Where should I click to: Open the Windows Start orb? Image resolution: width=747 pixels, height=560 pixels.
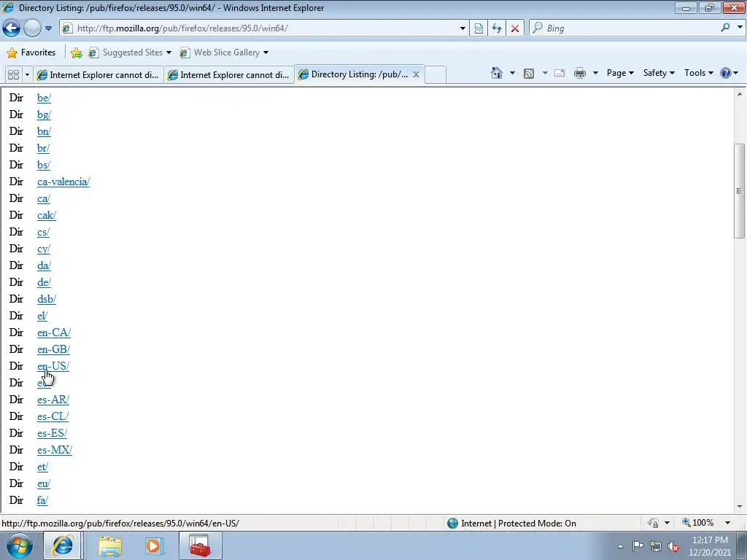point(20,545)
